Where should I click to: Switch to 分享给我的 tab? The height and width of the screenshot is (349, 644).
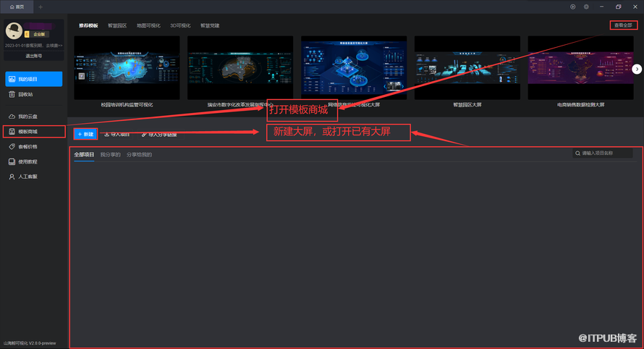[139, 154]
